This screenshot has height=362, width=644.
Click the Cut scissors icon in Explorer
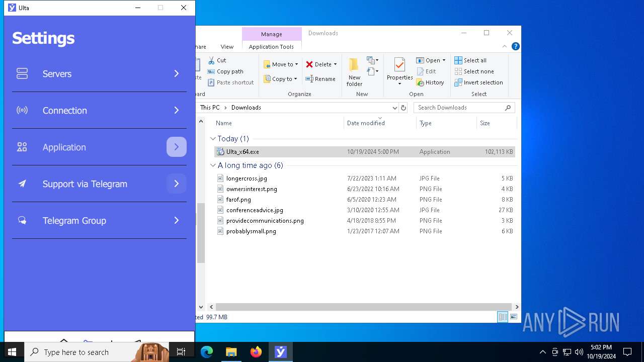tap(211, 60)
